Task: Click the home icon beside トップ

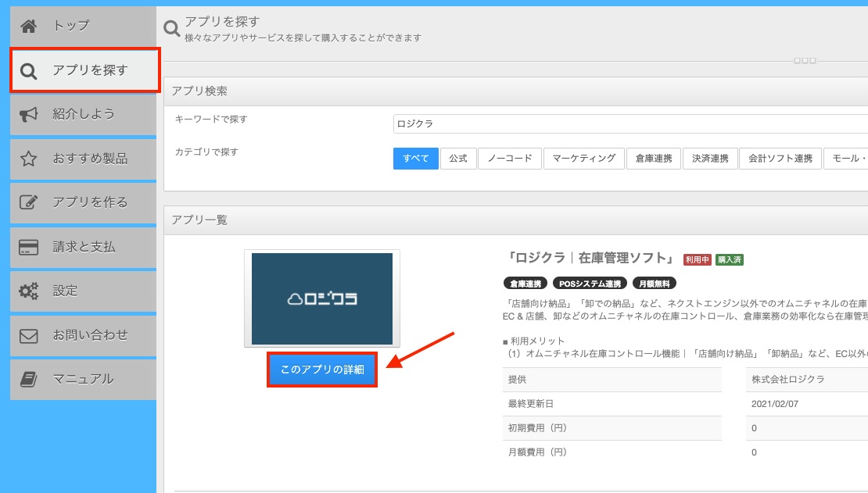Action: tap(29, 26)
